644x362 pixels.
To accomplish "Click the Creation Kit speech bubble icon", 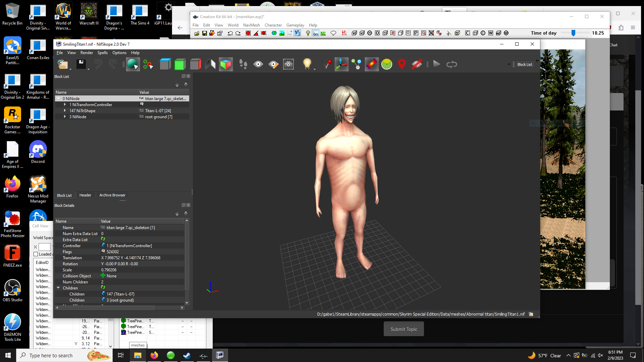I will (x=333, y=33).
